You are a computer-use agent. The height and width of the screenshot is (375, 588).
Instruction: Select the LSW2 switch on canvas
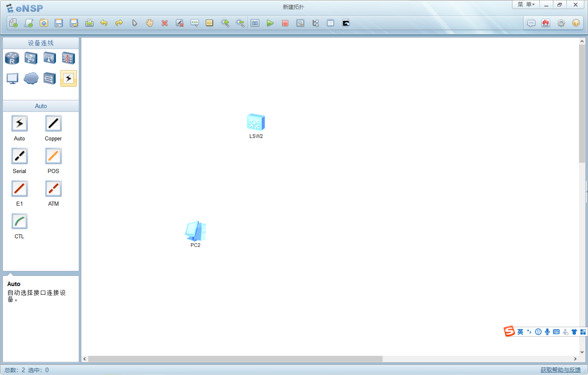pos(256,122)
